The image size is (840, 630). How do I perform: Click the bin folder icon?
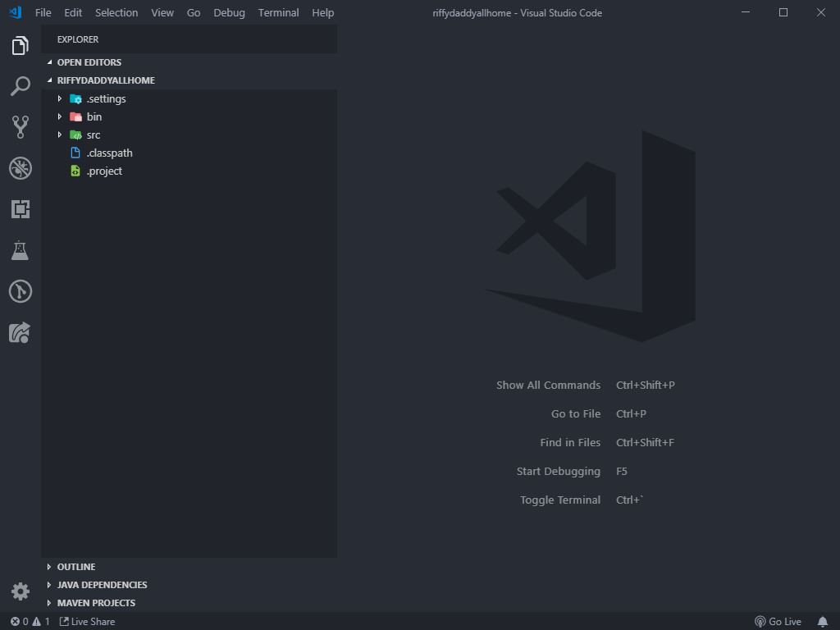click(75, 116)
